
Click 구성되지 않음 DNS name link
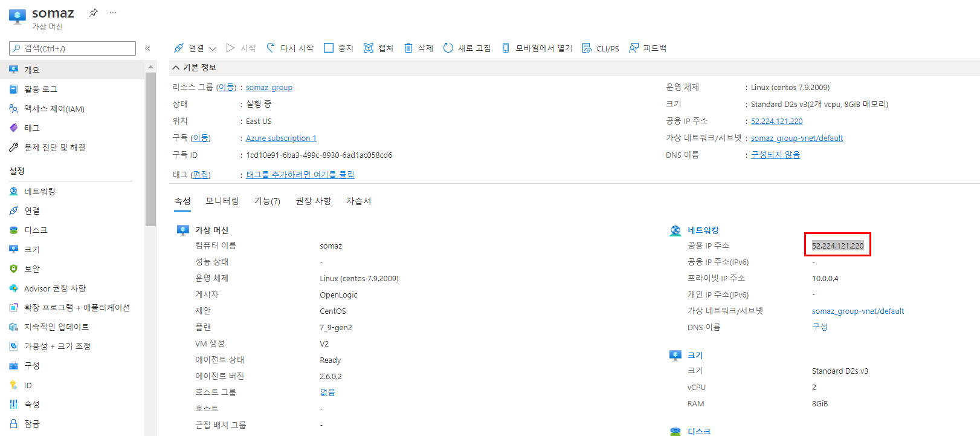point(775,155)
